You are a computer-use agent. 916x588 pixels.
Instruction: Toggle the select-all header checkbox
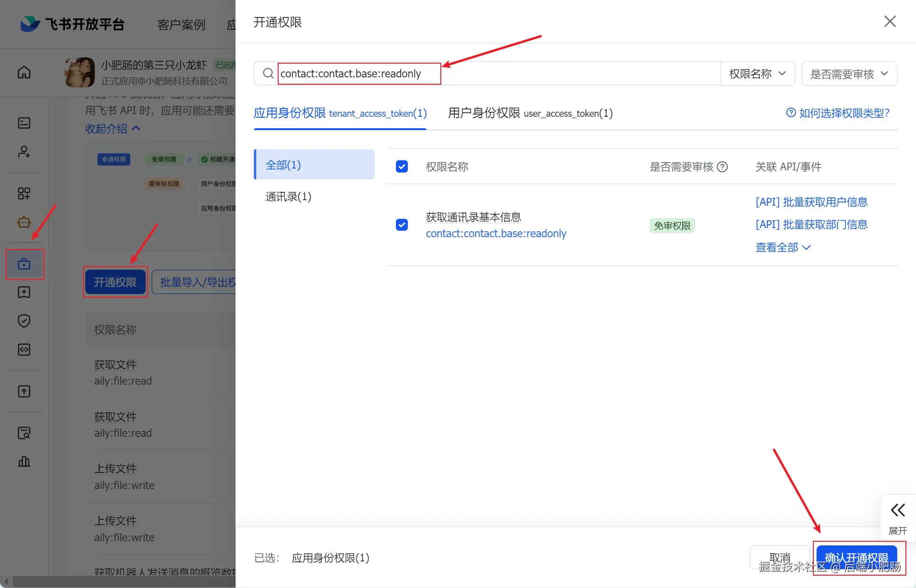point(402,166)
